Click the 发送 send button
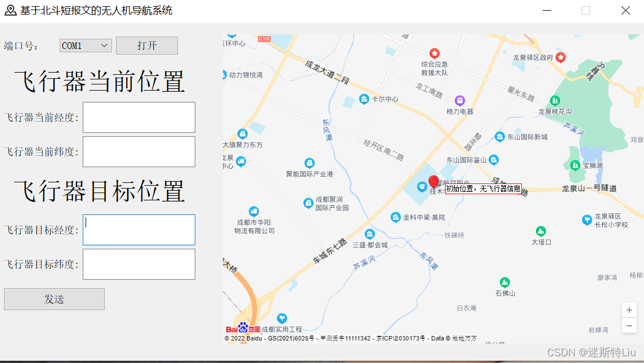644x363 pixels. [54, 299]
